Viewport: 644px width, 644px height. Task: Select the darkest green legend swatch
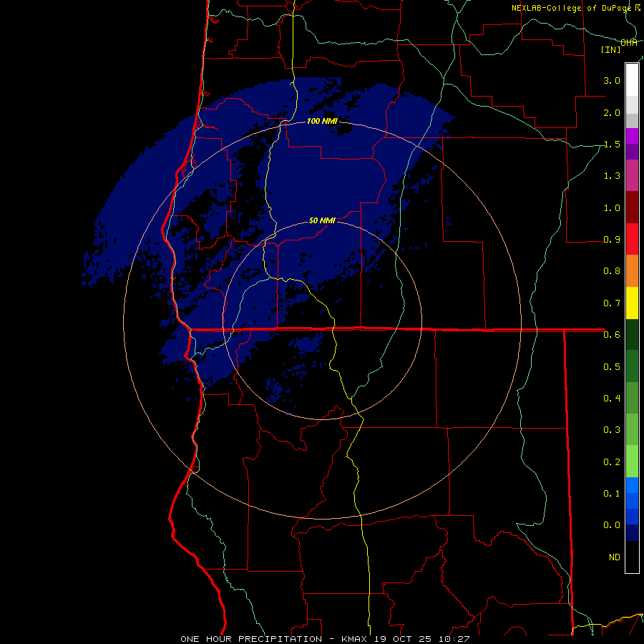click(x=632, y=334)
